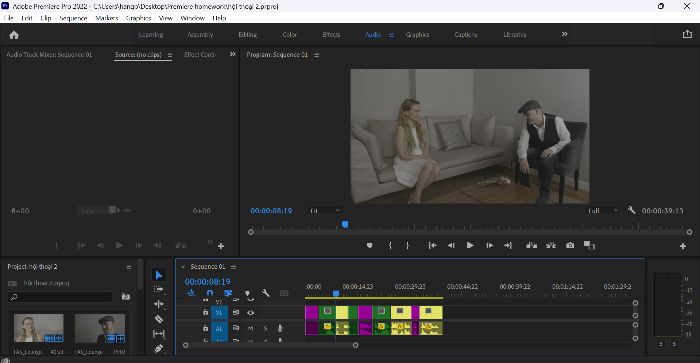Select the Slip tool

(x=158, y=334)
